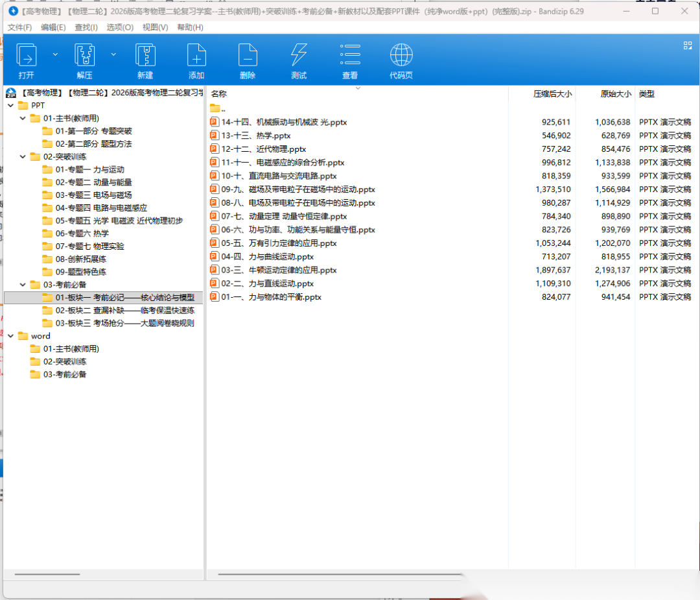The image size is (700, 600).
Task: Expand the word folder tree node
Action: 10,336
